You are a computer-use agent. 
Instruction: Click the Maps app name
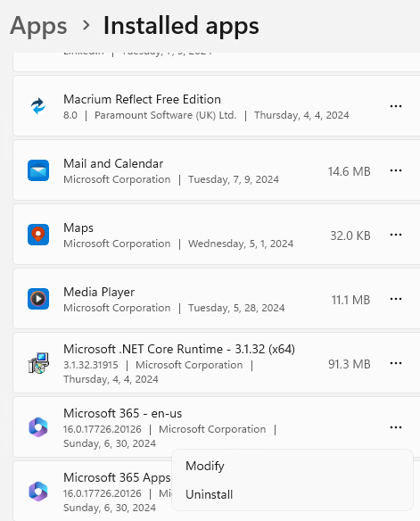tap(78, 228)
